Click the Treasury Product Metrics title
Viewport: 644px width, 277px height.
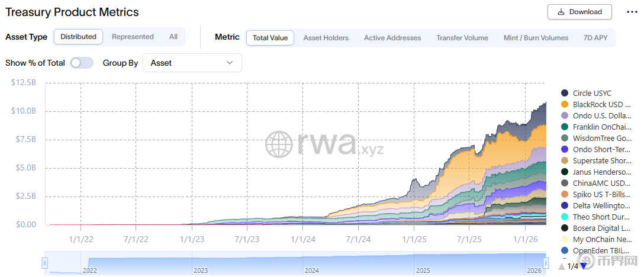tap(72, 12)
